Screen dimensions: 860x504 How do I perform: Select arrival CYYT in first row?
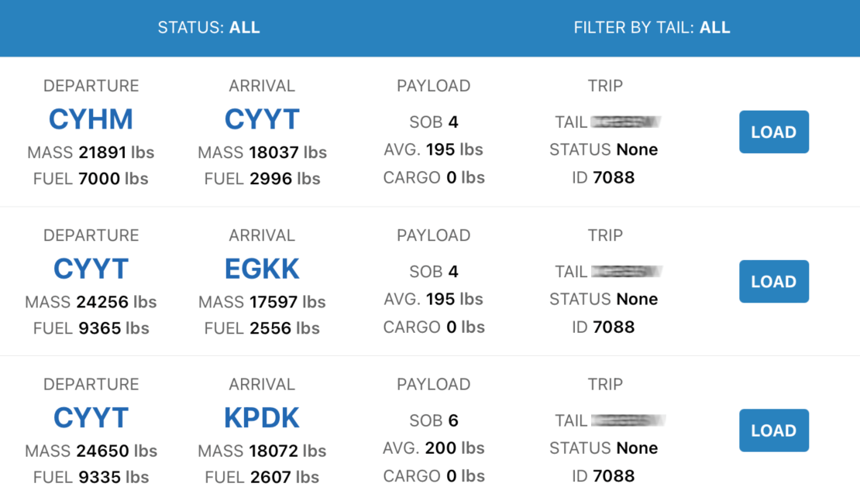coord(262,119)
